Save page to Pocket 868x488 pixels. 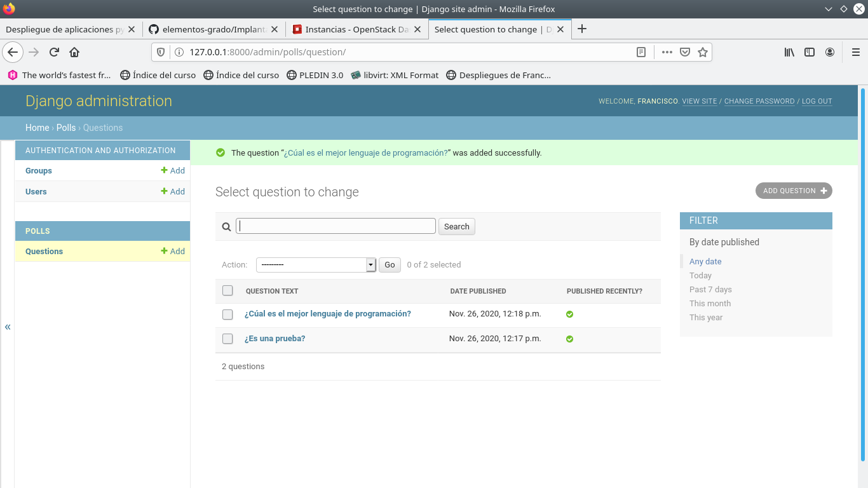pos(685,52)
